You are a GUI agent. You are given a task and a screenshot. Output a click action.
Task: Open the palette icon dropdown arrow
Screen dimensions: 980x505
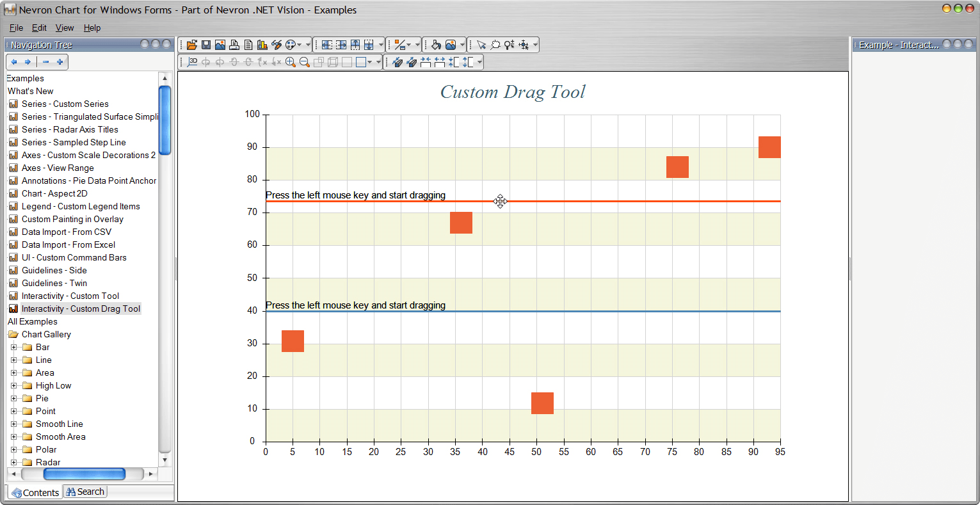coord(300,45)
